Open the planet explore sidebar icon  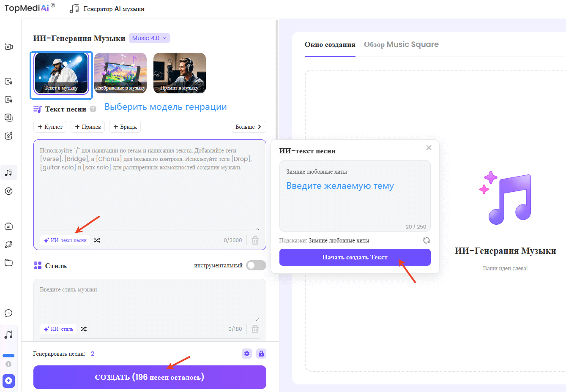tap(8, 245)
